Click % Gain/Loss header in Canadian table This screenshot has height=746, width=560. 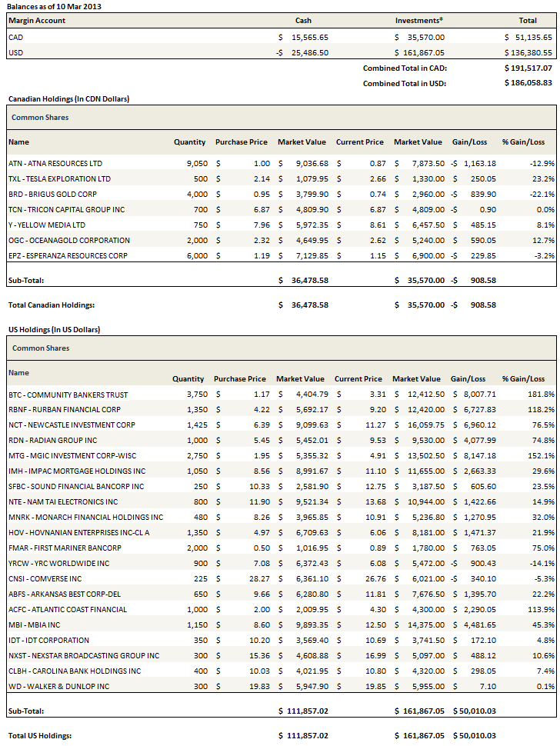tap(522, 142)
